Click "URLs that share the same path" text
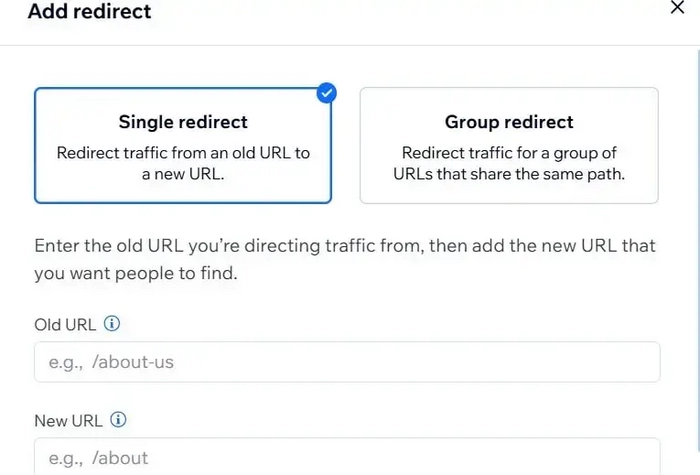700x475 pixels. pyautogui.click(x=509, y=173)
